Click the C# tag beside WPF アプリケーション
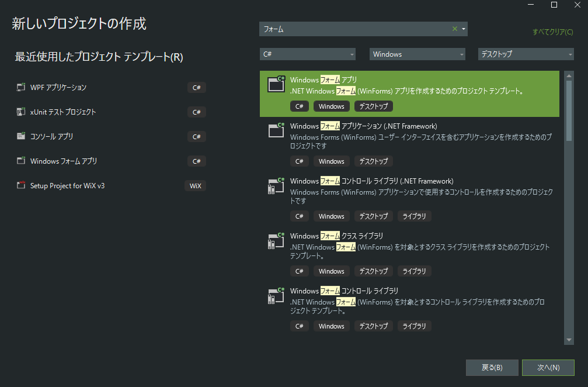The image size is (588, 387). 197,88
